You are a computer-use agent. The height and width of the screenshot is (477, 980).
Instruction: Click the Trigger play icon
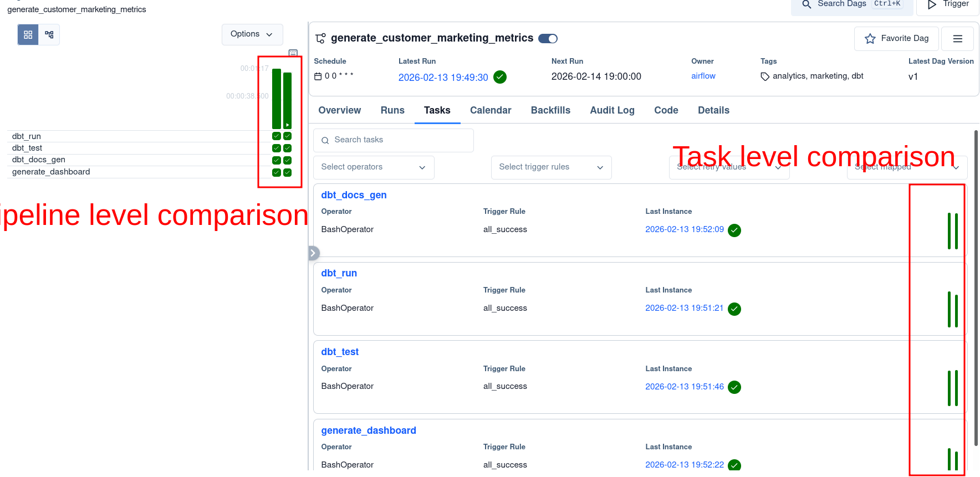click(932, 4)
